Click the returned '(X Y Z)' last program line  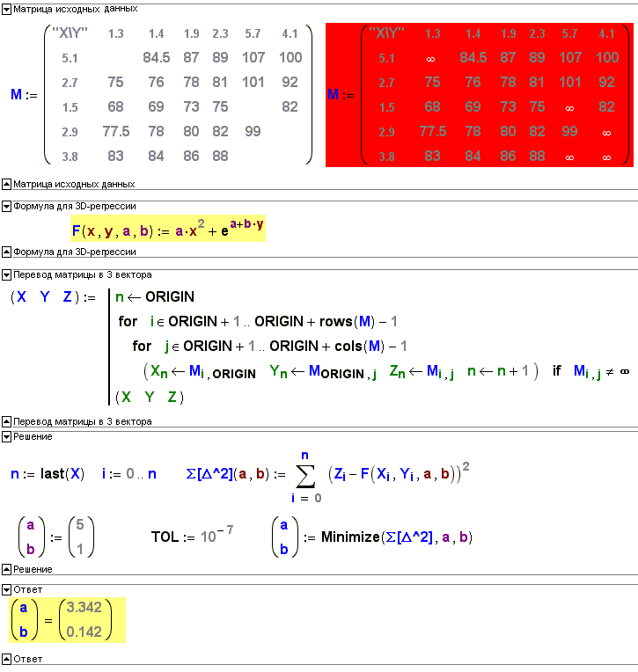tap(150, 398)
